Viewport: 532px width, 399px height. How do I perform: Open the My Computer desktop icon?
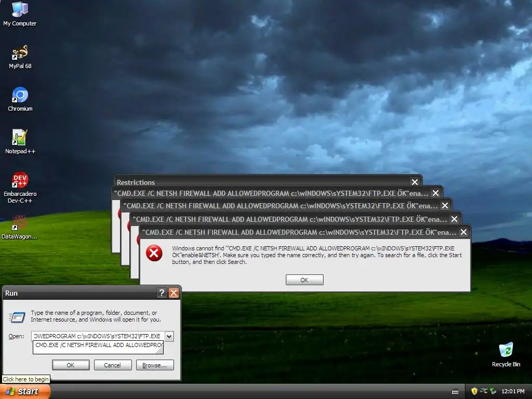click(x=20, y=14)
